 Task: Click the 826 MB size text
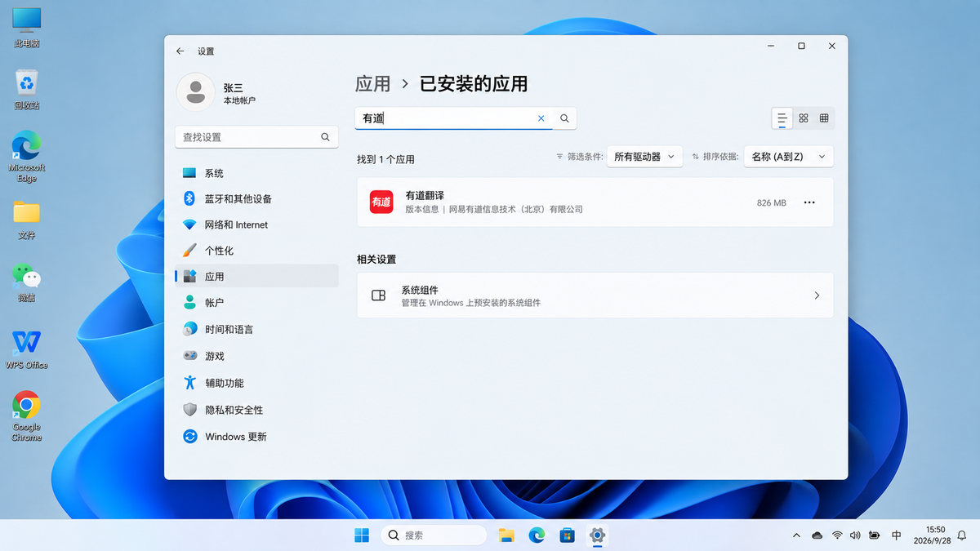[772, 202]
